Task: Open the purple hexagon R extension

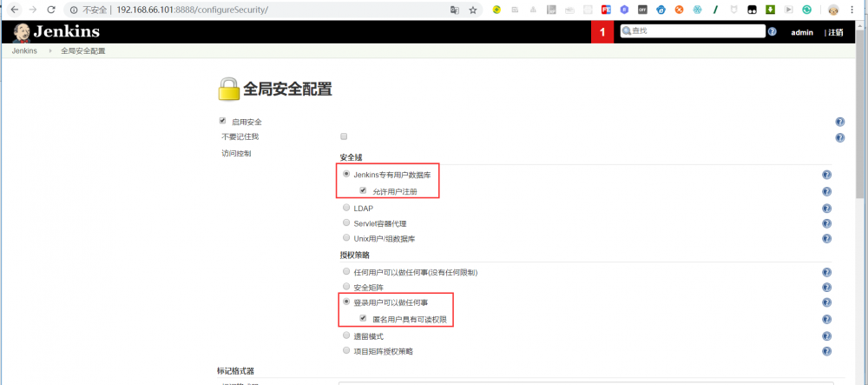Action: [624, 10]
